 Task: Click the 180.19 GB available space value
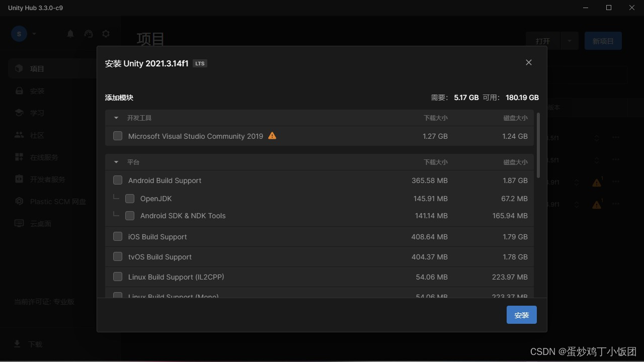(522, 98)
